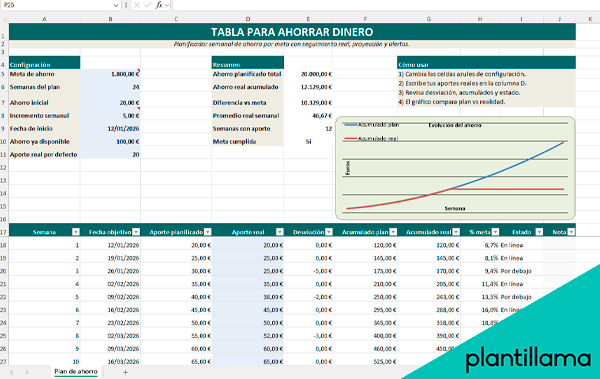Select Ahorro ya disponible value 100,00 €

[110, 142]
